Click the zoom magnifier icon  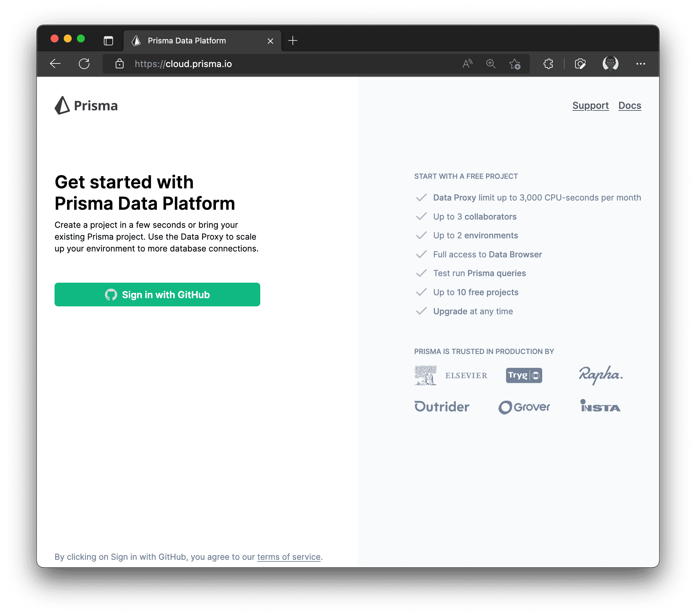tap(491, 64)
